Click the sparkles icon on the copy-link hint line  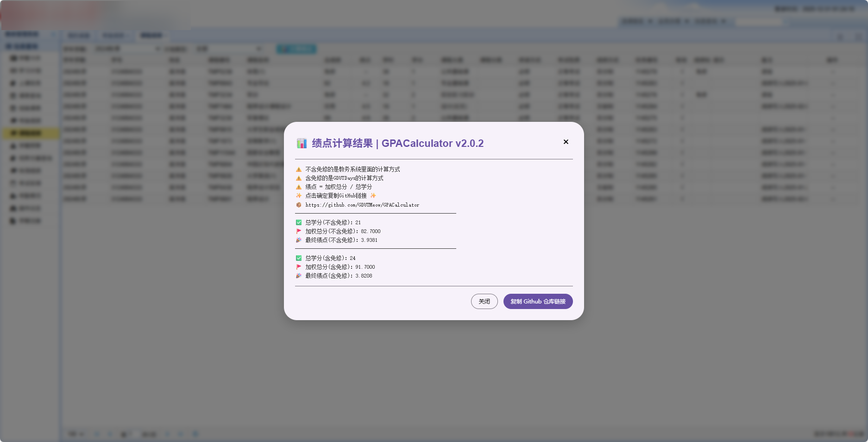click(x=299, y=196)
